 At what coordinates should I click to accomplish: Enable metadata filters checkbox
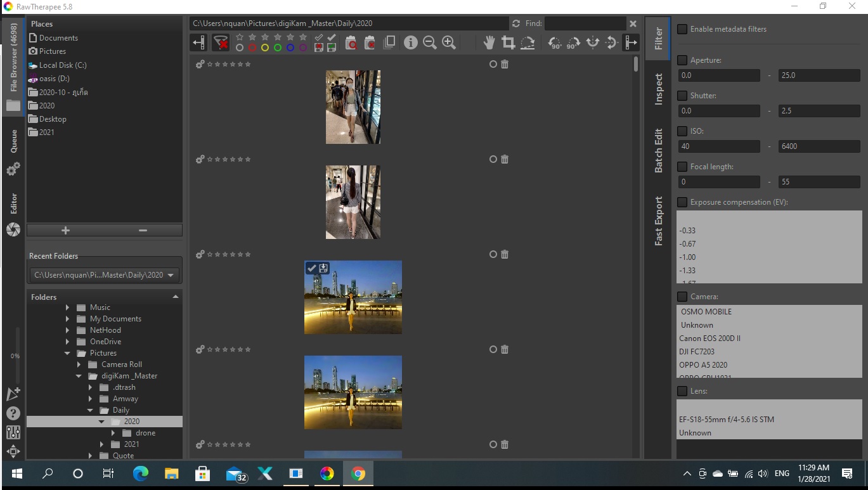click(682, 29)
